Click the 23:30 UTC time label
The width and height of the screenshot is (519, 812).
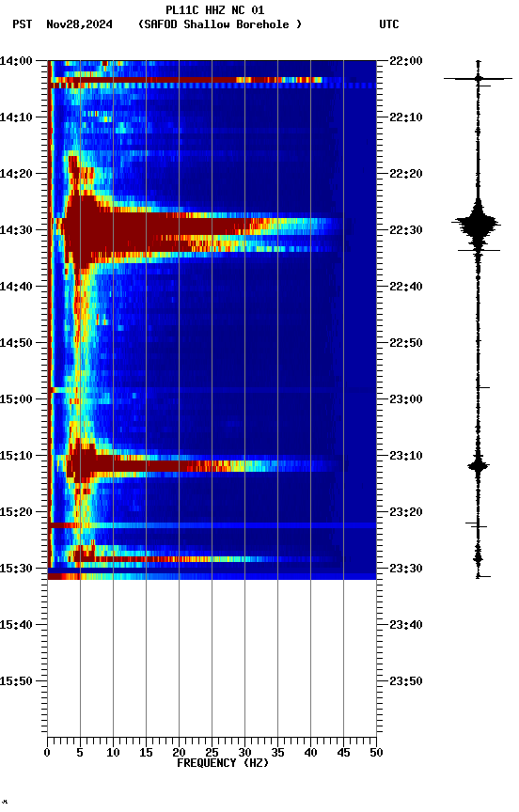coord(406,569)
